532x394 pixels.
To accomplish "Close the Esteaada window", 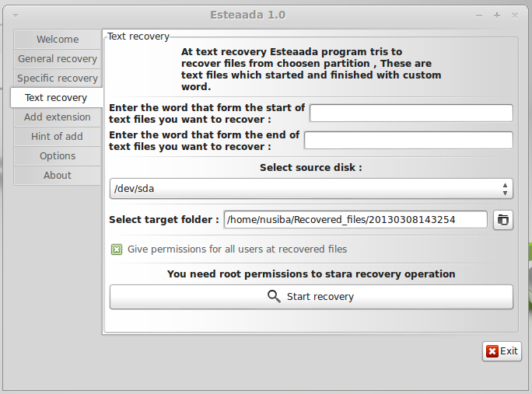I will click(515, 15).
